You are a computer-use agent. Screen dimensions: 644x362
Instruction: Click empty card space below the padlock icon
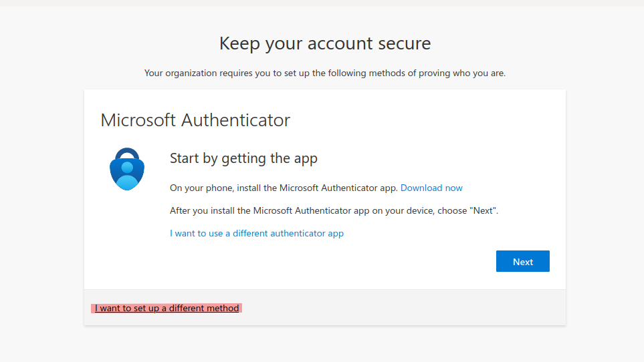click(x=127, y=240)
